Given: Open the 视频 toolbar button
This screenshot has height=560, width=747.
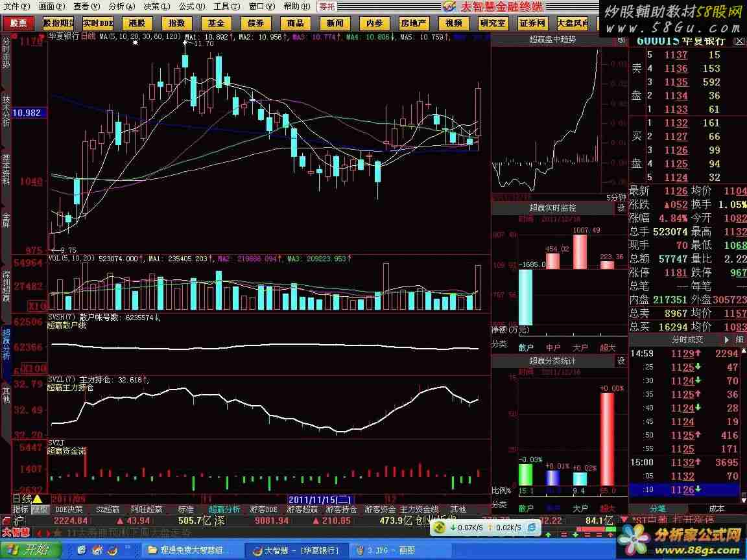Looking at the screenshot, I should tap(453, 23).
